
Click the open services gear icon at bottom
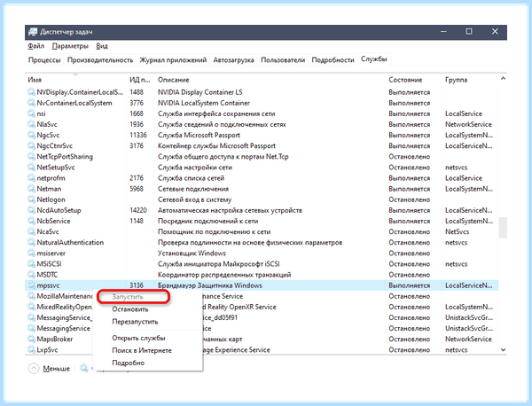[x=84, y=368]
